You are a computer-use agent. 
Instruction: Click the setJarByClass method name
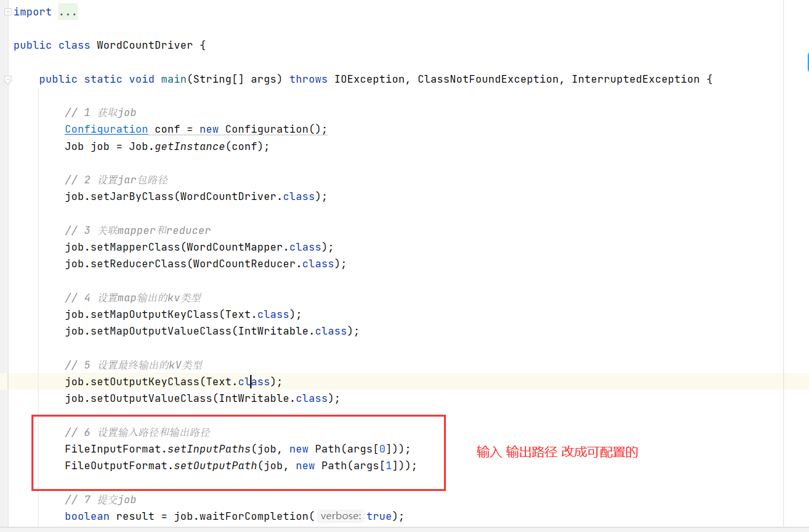point(132,196)
